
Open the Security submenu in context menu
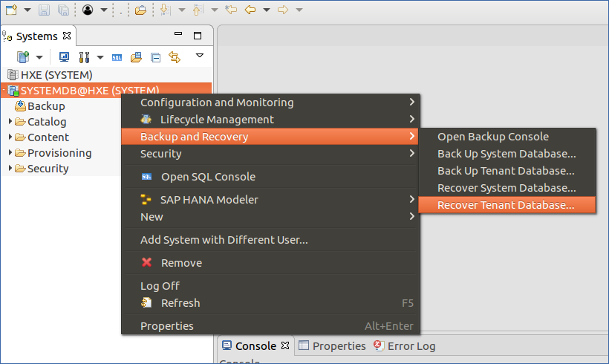(x=270, y=154)
